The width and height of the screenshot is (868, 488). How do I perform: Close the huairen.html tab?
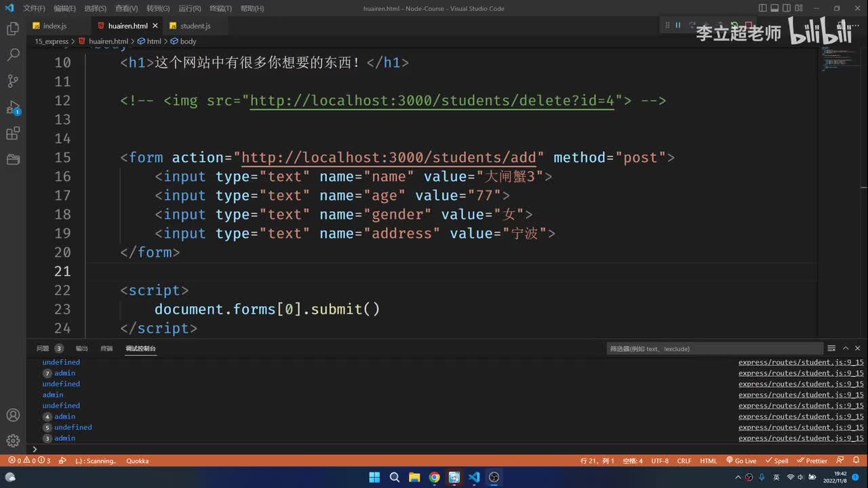coord(155,26)
